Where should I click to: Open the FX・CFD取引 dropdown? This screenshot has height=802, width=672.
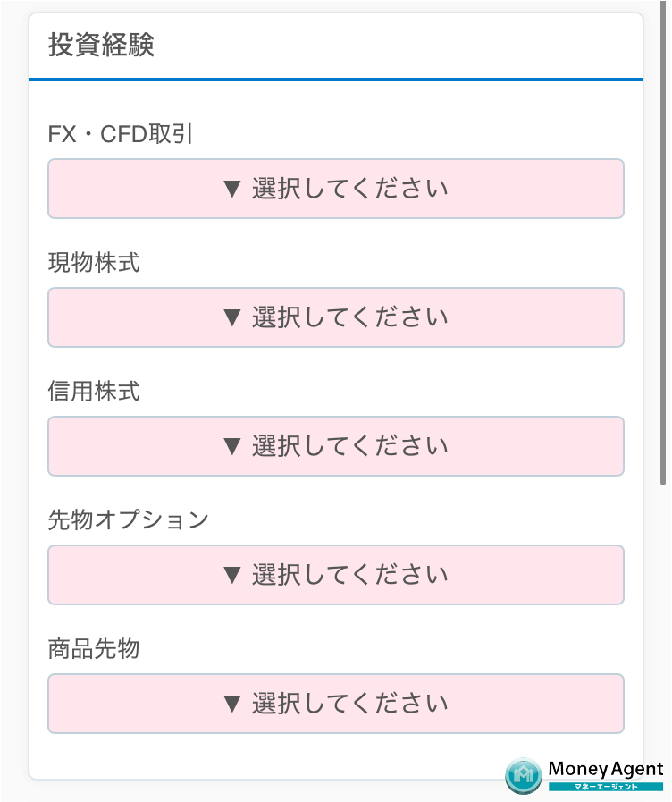tap(335, 189)
